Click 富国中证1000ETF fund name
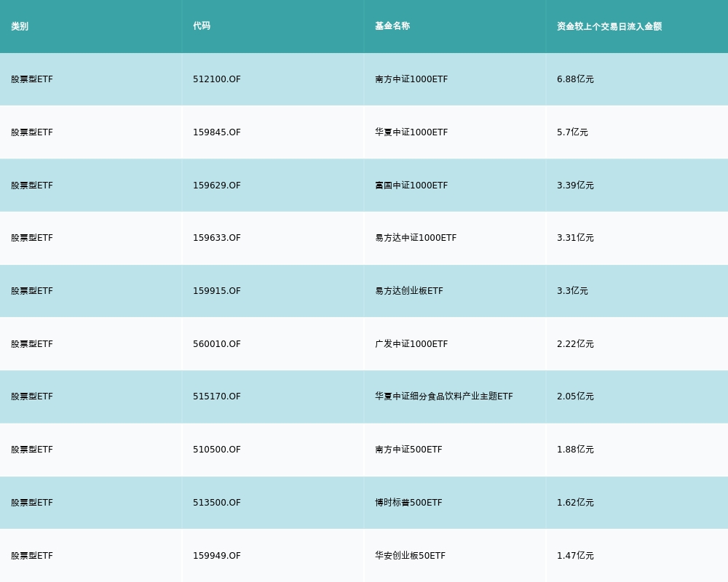This screenshot has width=728, height=582. pyautogui.click(x=411, y=186)
